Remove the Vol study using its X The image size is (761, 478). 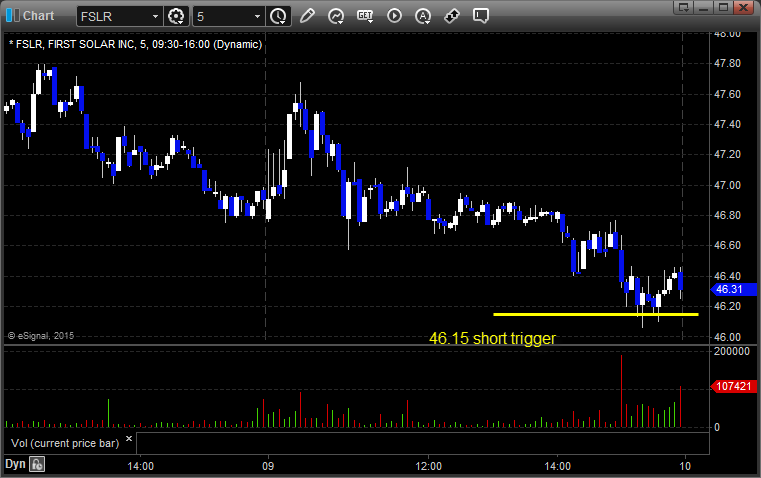129,439
